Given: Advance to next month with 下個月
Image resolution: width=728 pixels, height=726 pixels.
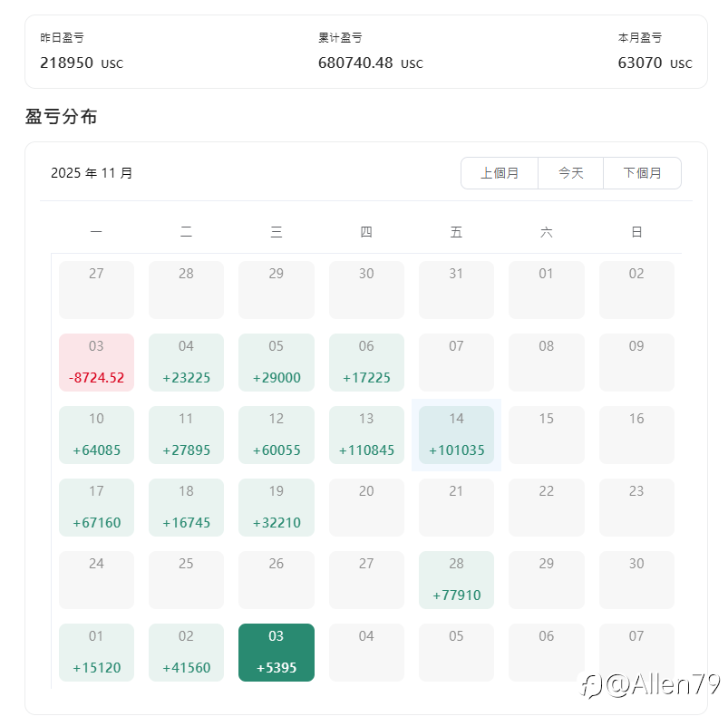Looking at the screenshot, I should pos(642,173).
